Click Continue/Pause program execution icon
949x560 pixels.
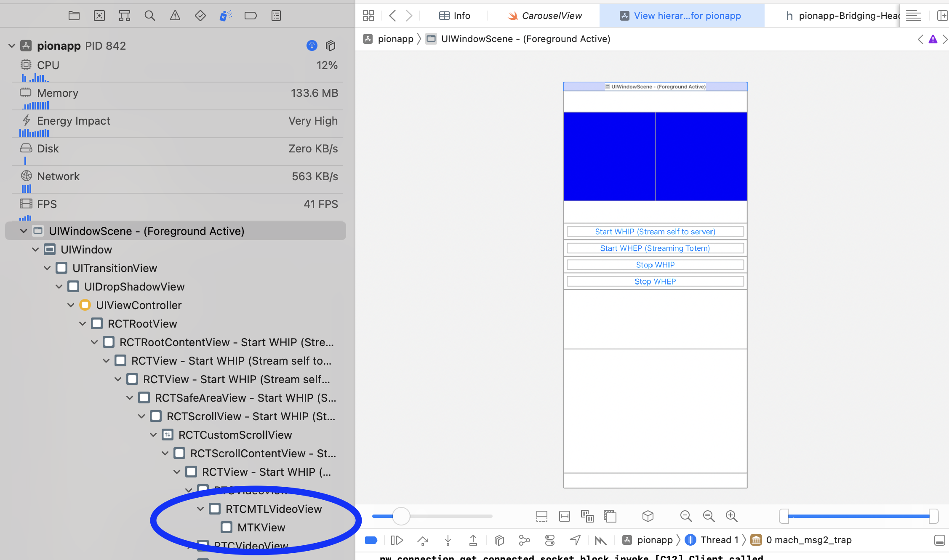(397, 540)
